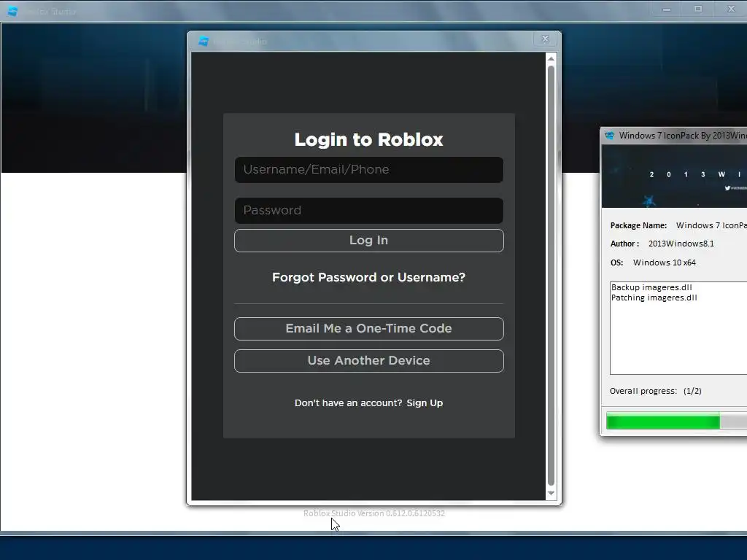This screenshot has height=560, width=747.
Task: Request Email Me a One-Time Code
Action: [368, 329]
